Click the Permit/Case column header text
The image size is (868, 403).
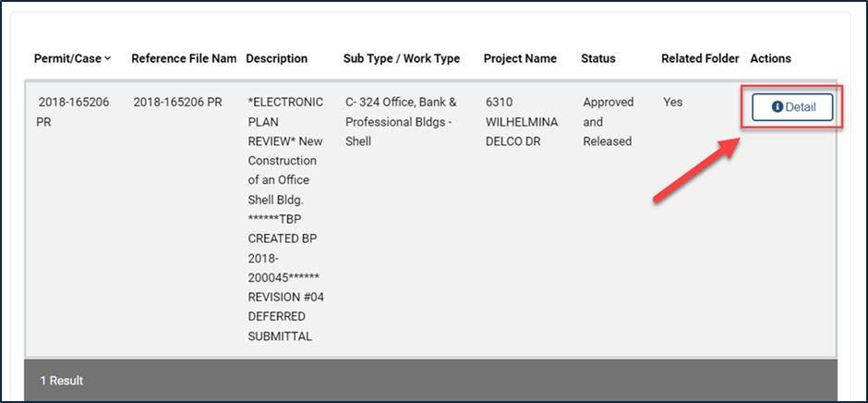tap(67, 58)
